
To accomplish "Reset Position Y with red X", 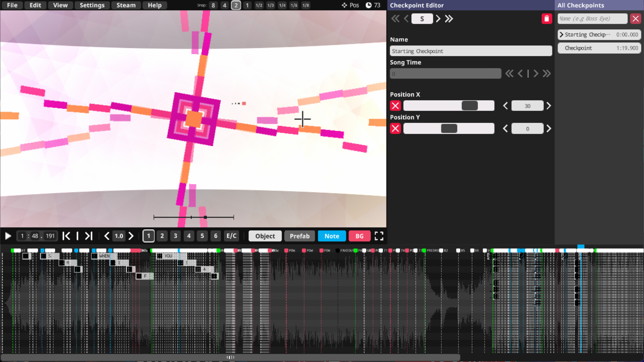I will 395,129.
